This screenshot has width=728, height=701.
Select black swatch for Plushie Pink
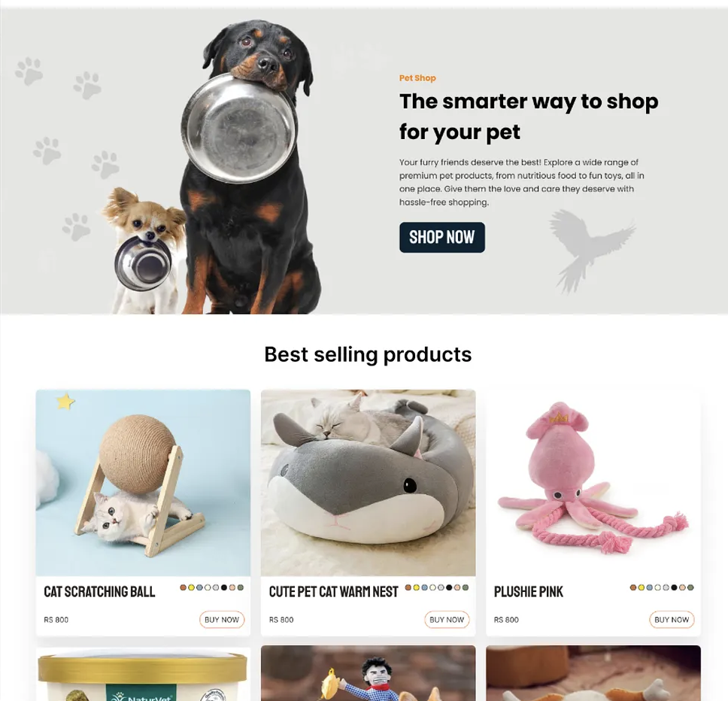click(674, 587)
